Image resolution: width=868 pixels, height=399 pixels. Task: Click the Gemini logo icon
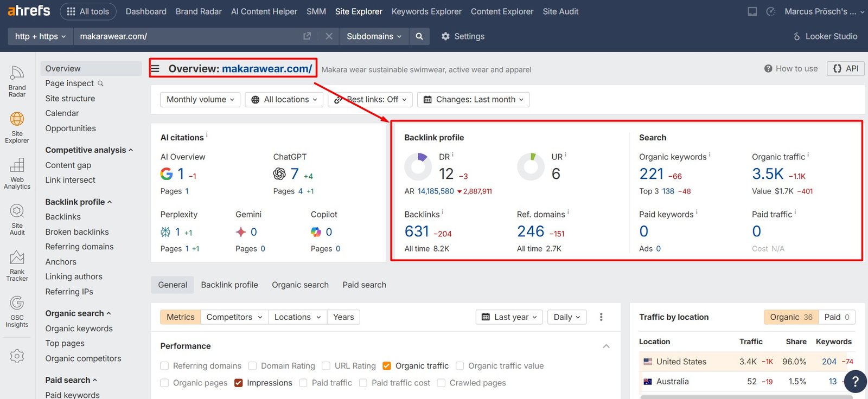coord(241,232)
